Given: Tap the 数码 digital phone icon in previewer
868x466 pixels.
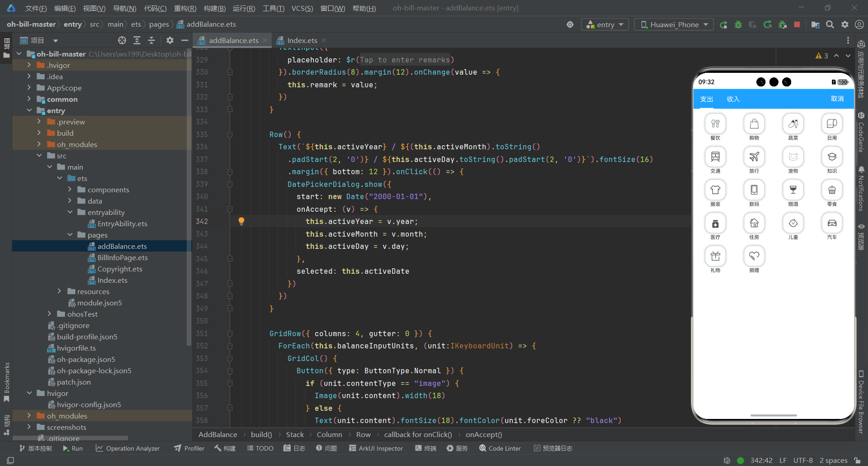Looking at the screenshot, I should [x=754, y=190].
